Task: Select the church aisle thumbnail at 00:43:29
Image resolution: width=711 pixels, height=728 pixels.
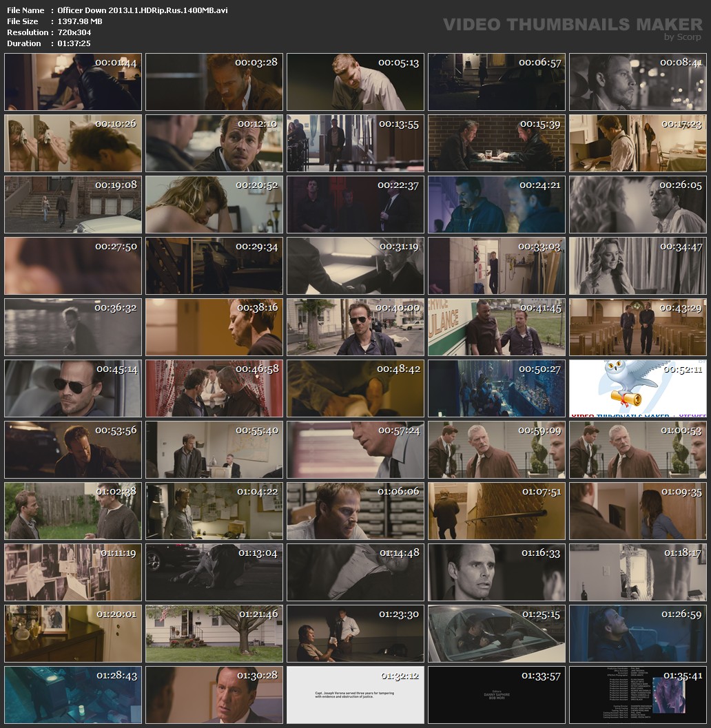Action: click(637, 326)
